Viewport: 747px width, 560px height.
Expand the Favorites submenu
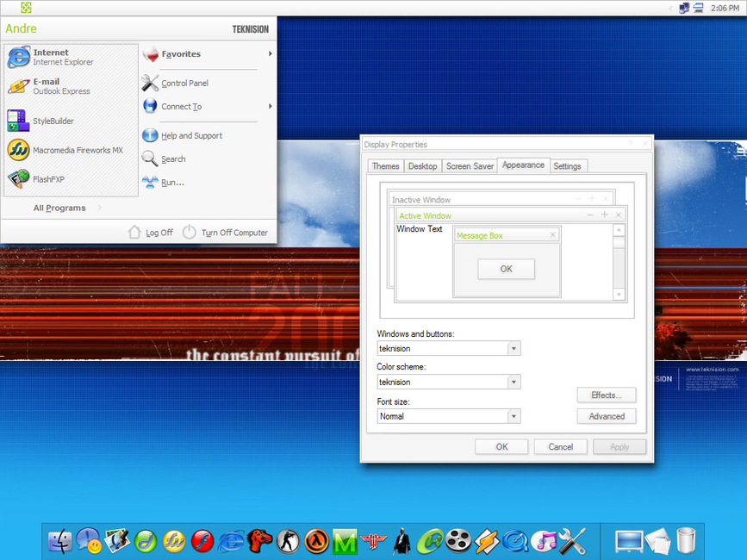point(208,54)
